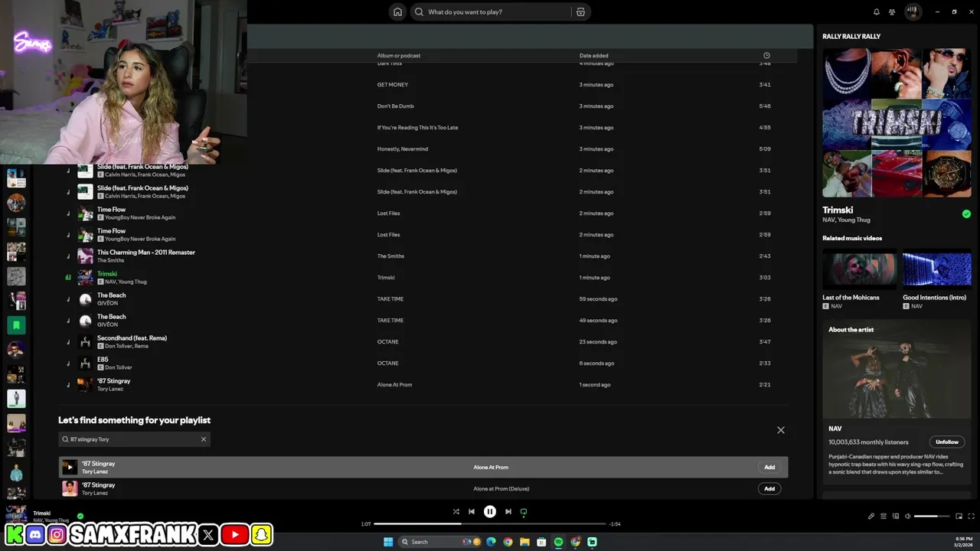
Task: Open the green bookmark Your Episodes library item
Action: click(16, 325)
